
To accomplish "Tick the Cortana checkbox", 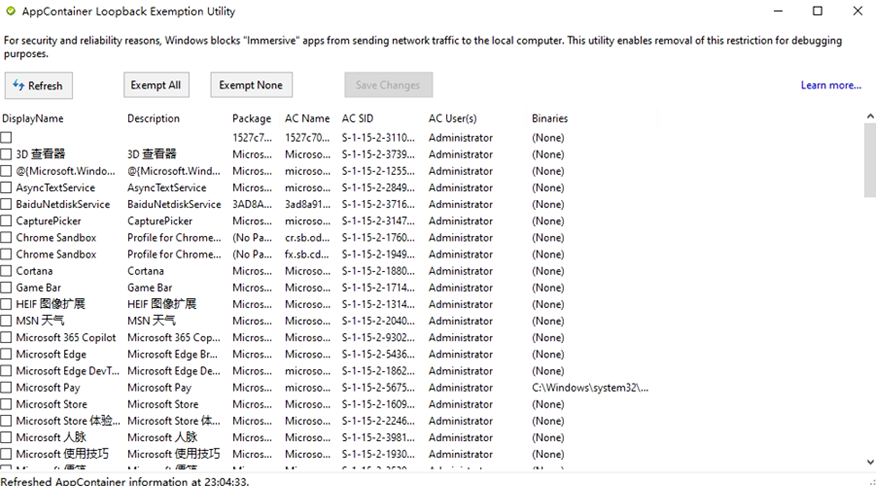I will (7, 271).
